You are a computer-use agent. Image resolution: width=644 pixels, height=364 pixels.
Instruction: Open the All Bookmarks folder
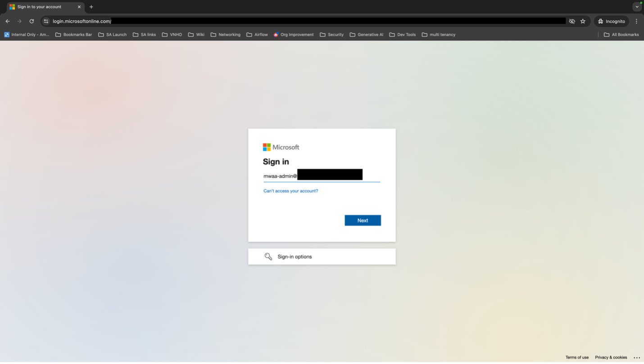(x=621, y=35)
